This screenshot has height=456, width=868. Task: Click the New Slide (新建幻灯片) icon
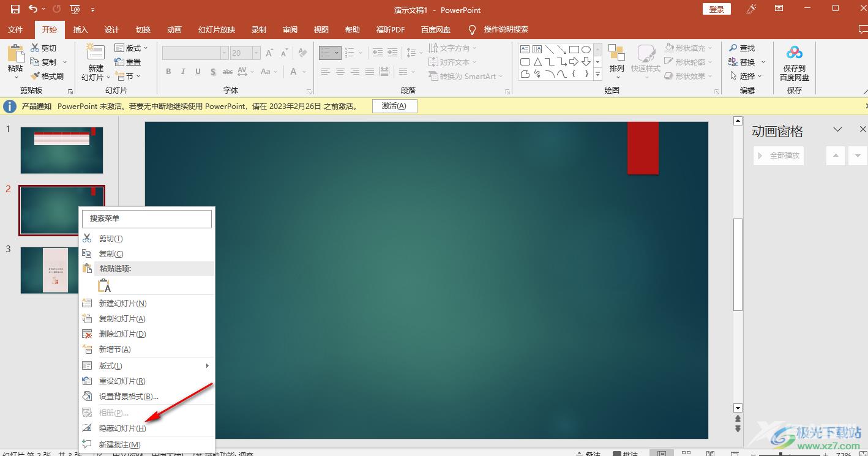click(x=95, y=52)
